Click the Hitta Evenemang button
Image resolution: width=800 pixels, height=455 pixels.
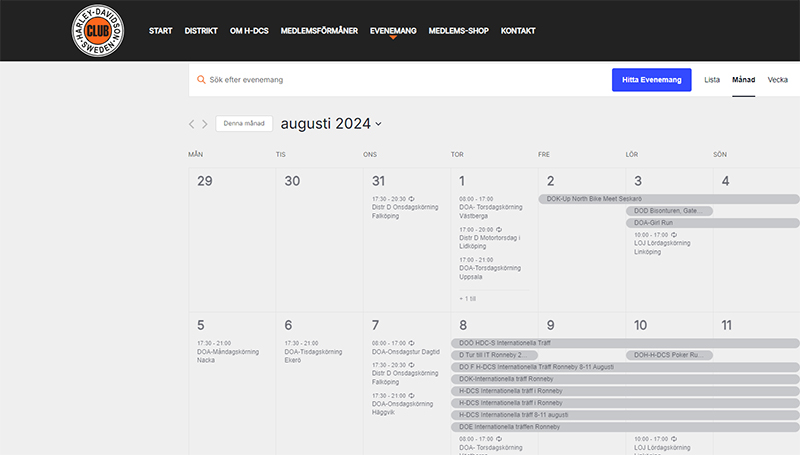(651, 80)
